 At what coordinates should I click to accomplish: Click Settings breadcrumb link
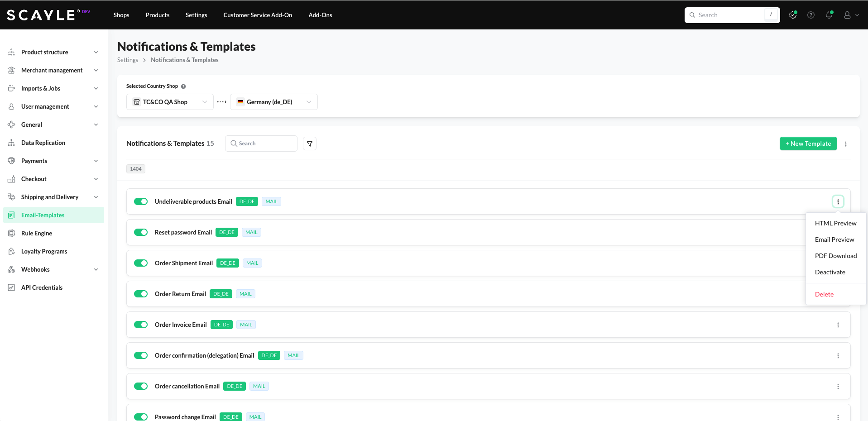click(128, 60)
